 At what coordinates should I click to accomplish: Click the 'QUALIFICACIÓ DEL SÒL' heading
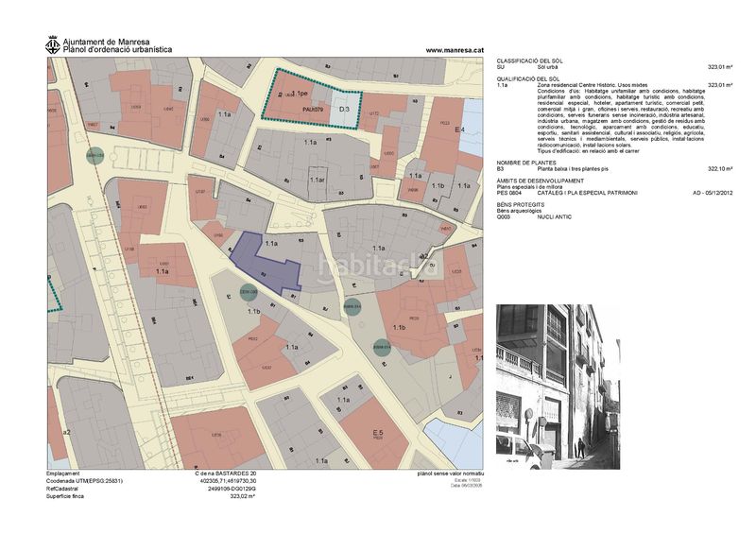point(528,78)
